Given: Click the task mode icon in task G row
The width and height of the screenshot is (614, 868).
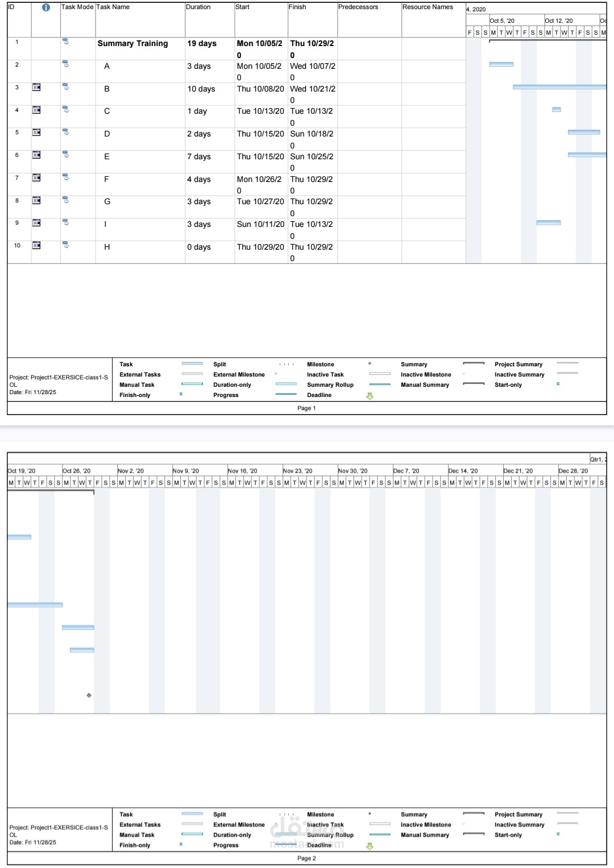Looking at the screenshot, I should point(65,200).
